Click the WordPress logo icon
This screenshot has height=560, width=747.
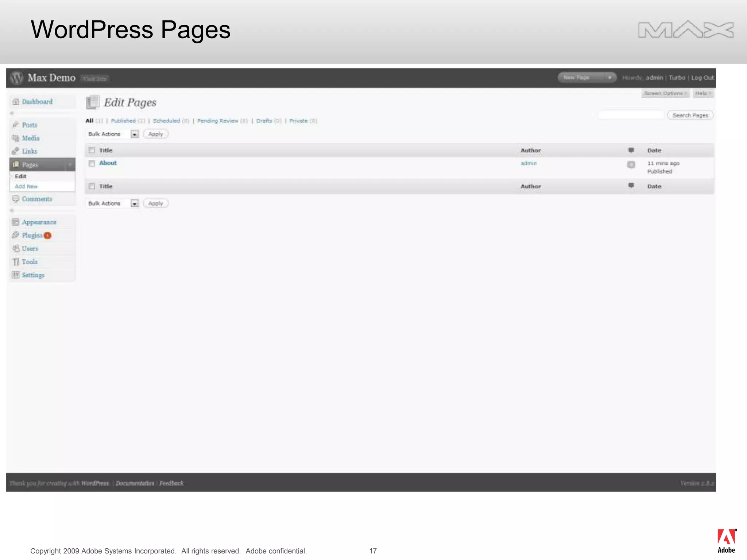(17, 78)
